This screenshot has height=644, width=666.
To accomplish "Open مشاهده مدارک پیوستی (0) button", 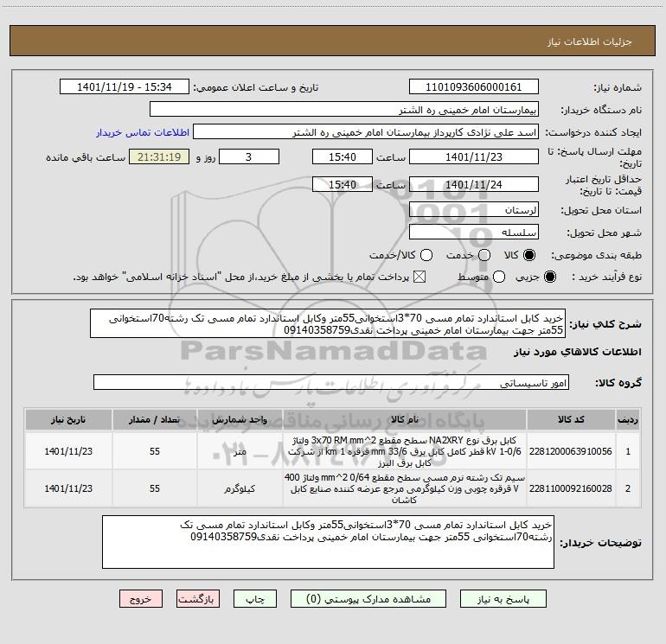I will point(368,598).
